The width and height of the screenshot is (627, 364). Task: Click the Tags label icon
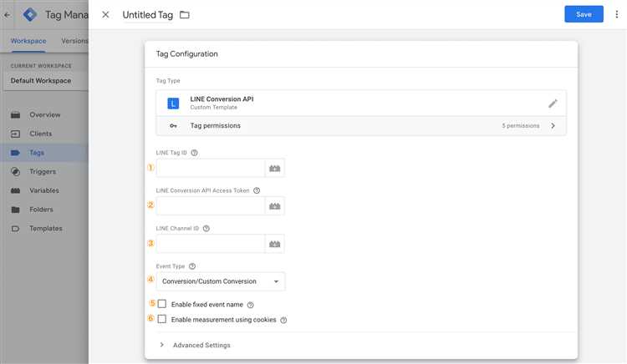pos(15,153)
